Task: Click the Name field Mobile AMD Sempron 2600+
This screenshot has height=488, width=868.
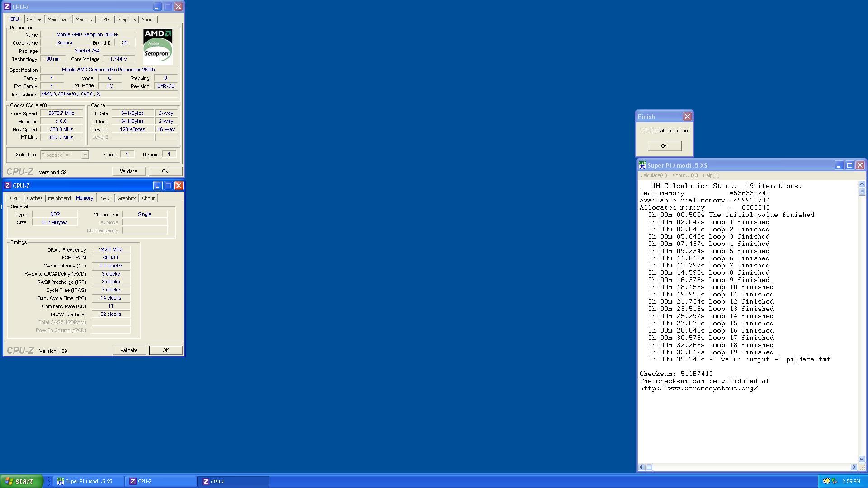Action: point(87,34)
